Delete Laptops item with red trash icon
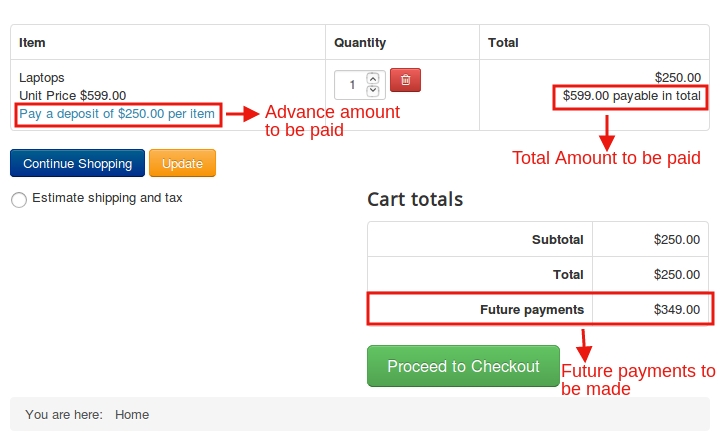The width and height of the screenshot is (728, 437). tap(405, 80)
